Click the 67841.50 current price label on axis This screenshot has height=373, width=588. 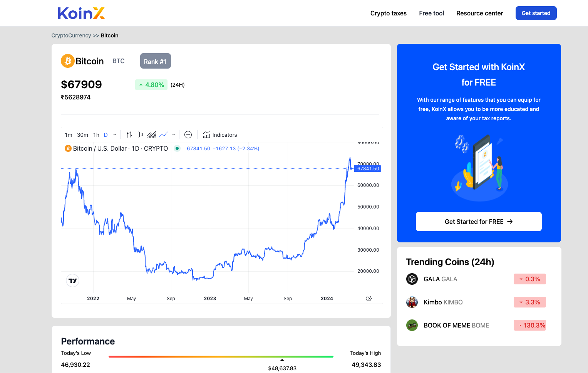(368, 169)
